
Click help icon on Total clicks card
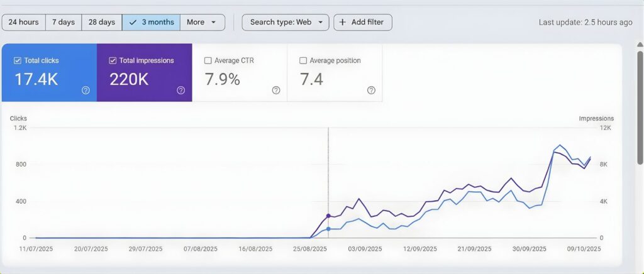click(x=86, y=90)
